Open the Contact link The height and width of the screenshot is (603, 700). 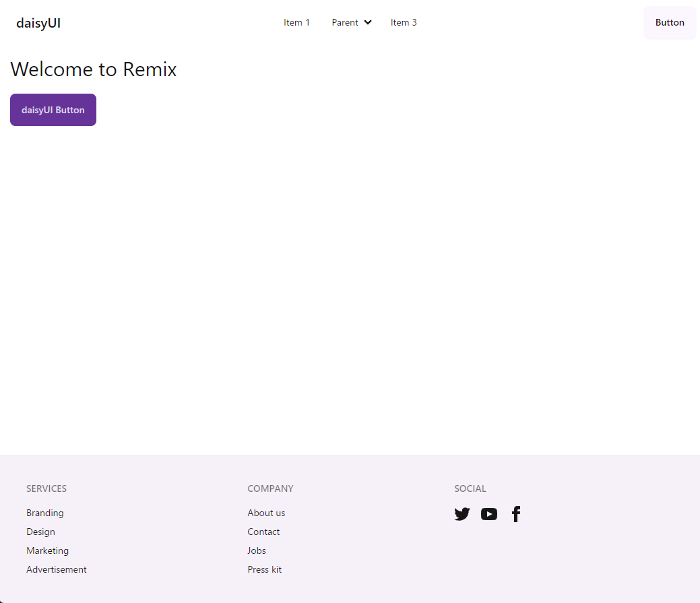pyautogui.click(x=263, y=532)
